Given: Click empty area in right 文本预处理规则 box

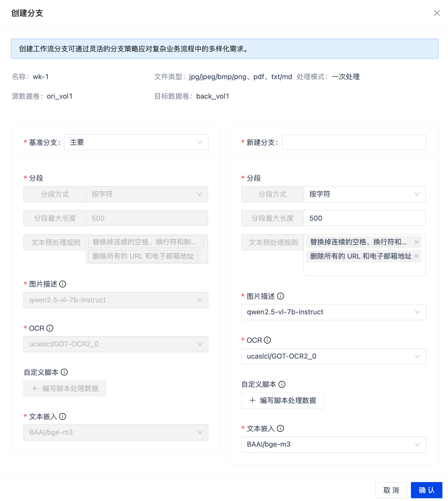Looking at the screenshot, I should (364, 269).
